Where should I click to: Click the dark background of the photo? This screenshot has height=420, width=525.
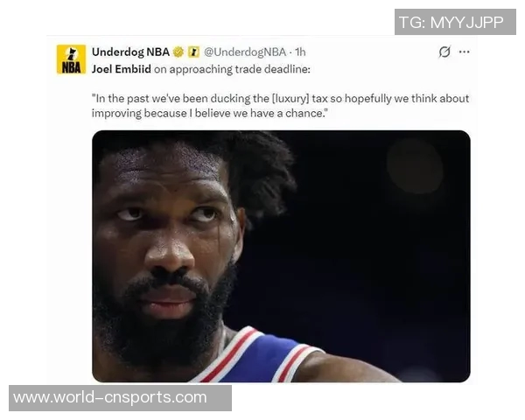[x=385, y=251]
